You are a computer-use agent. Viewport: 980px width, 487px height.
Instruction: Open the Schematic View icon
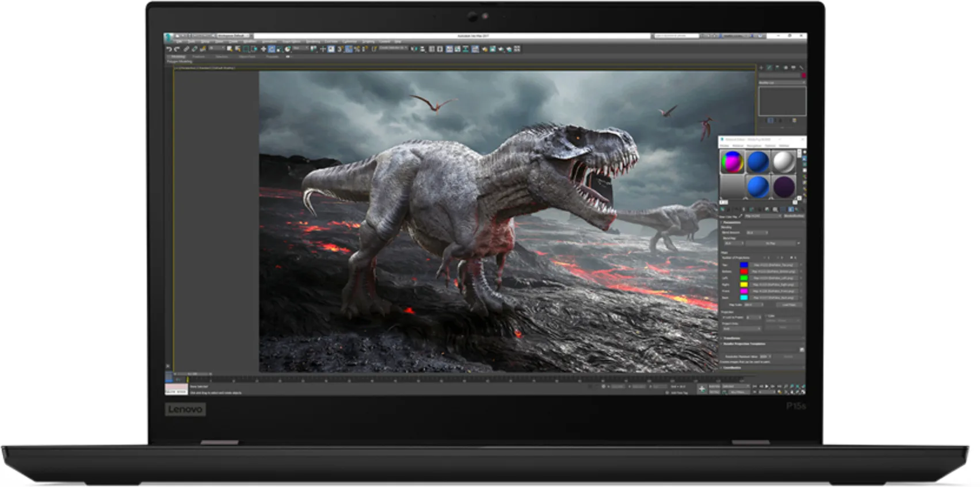466,49
